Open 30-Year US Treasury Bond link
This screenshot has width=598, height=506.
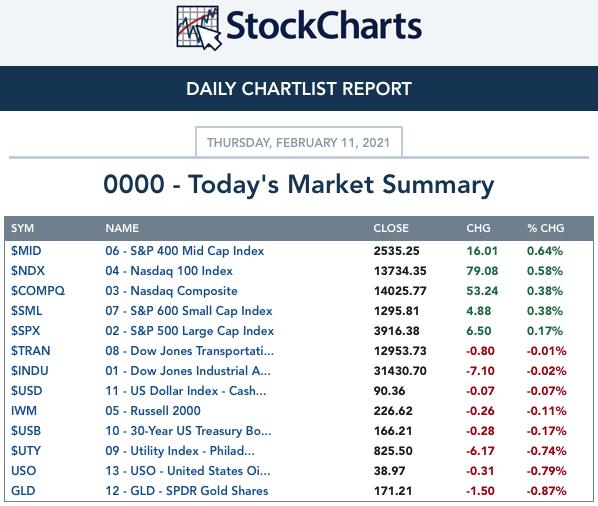pos(188,431)
